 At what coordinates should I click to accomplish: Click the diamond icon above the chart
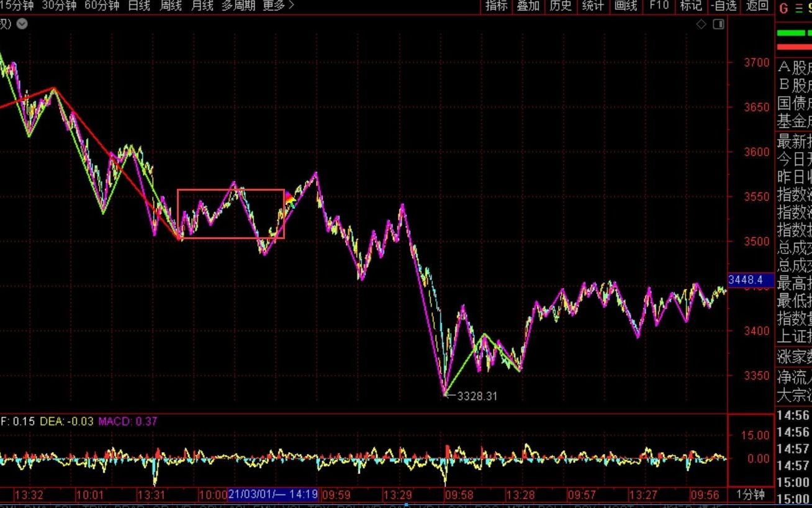pyautogui.click(x=701, y=24)
